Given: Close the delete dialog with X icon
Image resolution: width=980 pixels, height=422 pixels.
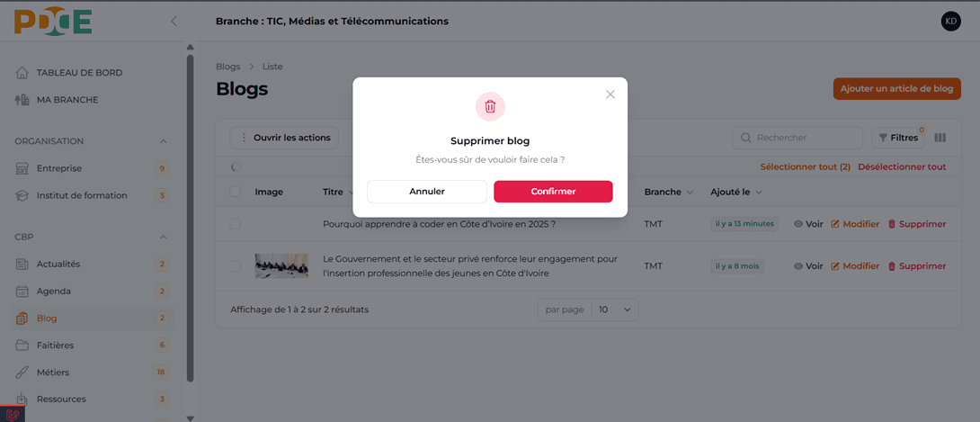Looking at the screenshot, I should 610,94.
